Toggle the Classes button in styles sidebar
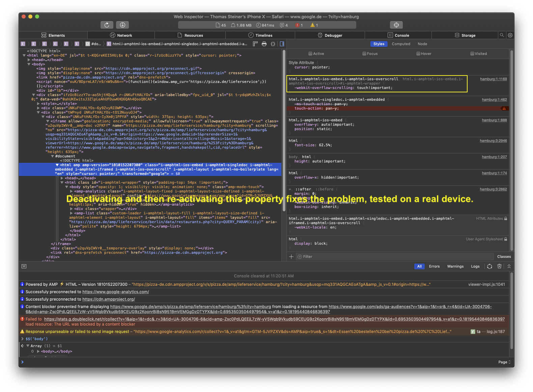This screenshot has width=533, height=392. (504, 257)
